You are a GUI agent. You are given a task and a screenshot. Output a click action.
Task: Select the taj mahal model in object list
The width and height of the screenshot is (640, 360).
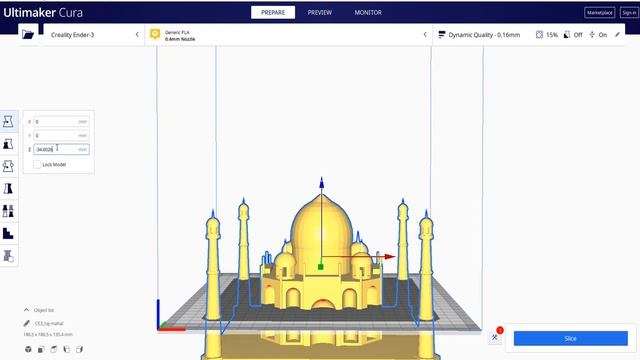click(x=49, y=323)
